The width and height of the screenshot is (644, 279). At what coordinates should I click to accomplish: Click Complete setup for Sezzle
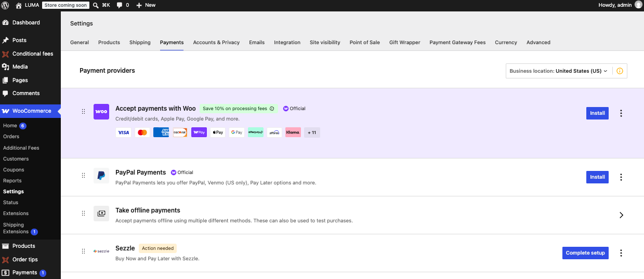pyautogui.click(x=585, y=253)
